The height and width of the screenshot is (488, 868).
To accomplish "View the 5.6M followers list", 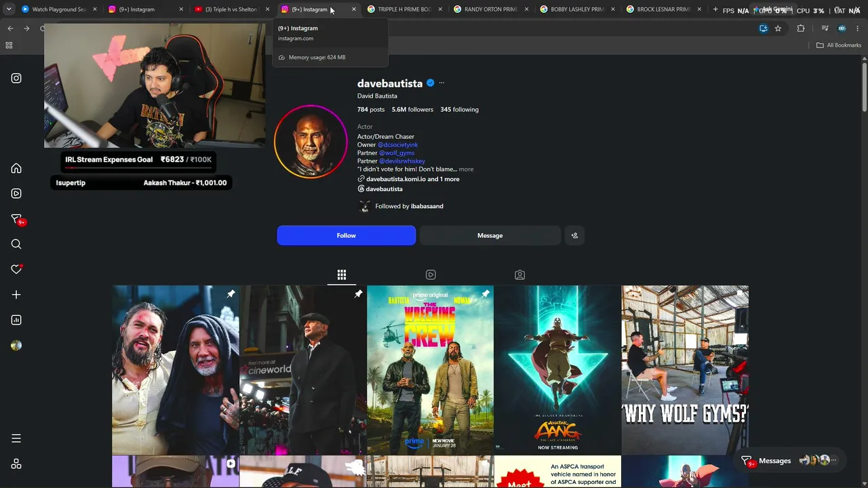I will click(412, 110).
